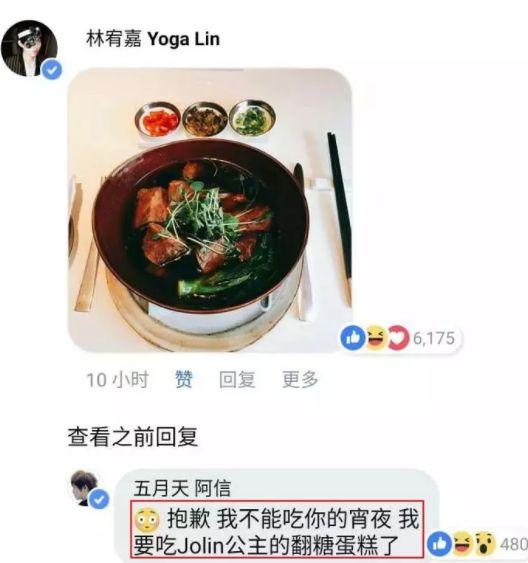Open the 更多 options for comment

tap(300, 379)
